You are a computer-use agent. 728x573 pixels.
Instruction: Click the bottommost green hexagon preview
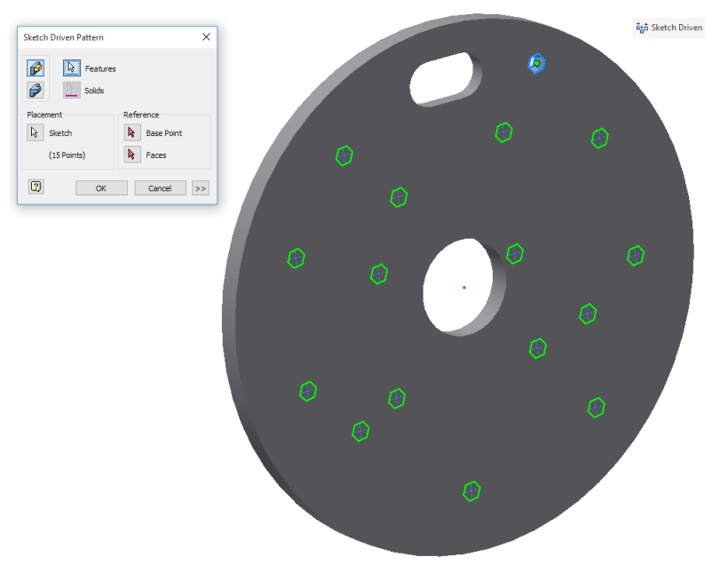click(x=472, y=490)
